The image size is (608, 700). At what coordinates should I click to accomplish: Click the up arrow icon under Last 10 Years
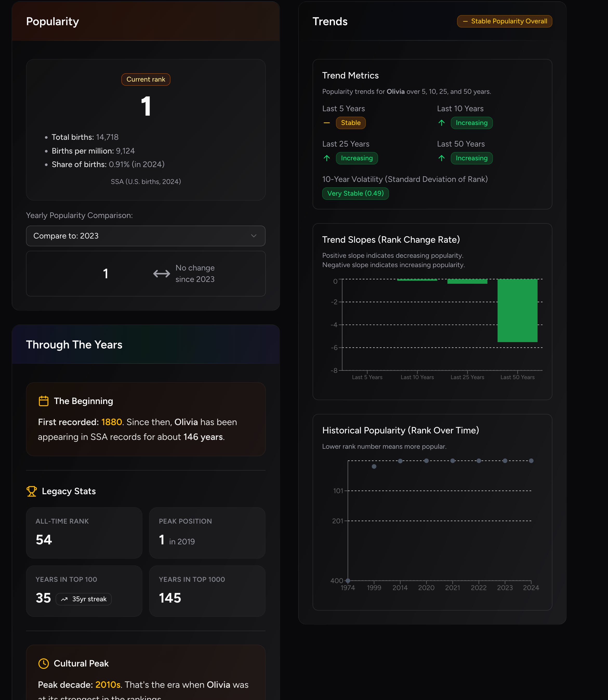tap(441, 123)
